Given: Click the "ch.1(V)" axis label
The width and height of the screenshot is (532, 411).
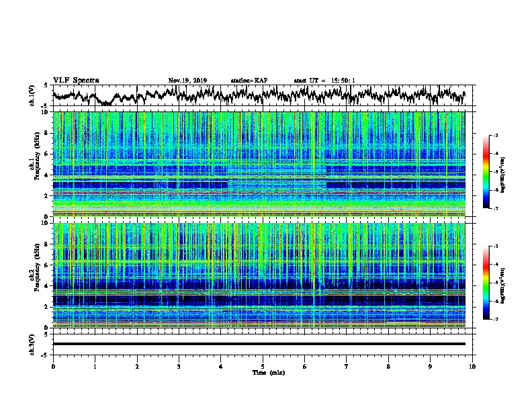Looking at the screenshot, I should [32, 95].
